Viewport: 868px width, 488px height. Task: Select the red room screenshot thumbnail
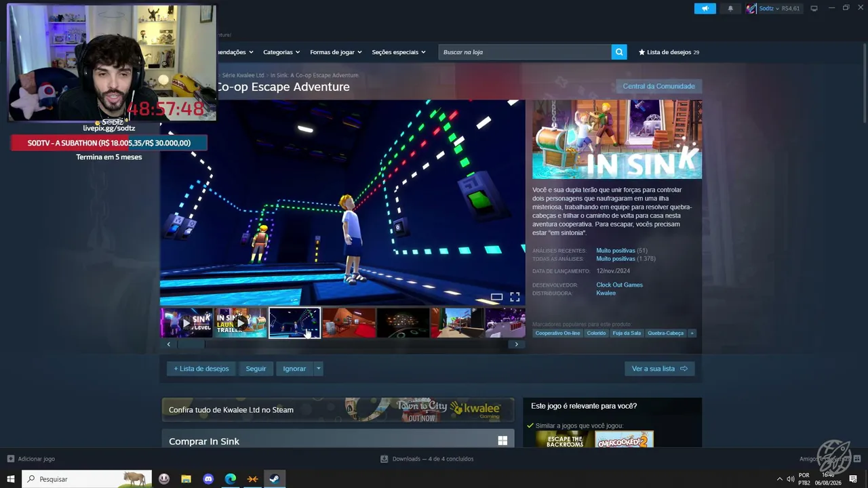point(349,323)
